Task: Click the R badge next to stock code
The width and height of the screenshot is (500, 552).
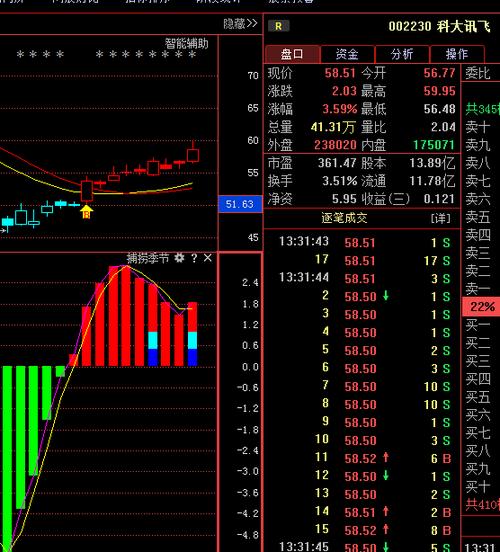Action: click(278, 26)
